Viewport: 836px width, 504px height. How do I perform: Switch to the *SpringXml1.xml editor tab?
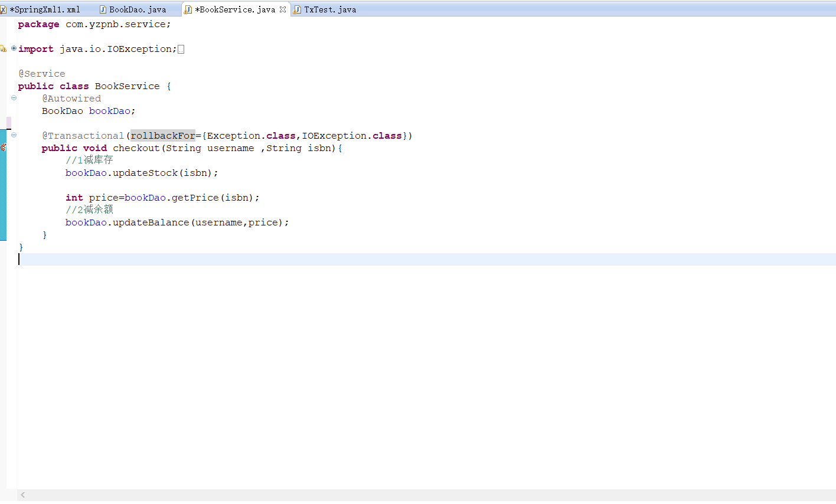(x=45, y=9)
